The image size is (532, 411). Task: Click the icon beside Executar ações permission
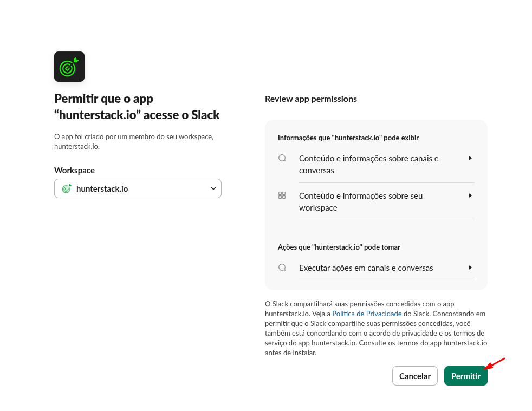[282, 267]
